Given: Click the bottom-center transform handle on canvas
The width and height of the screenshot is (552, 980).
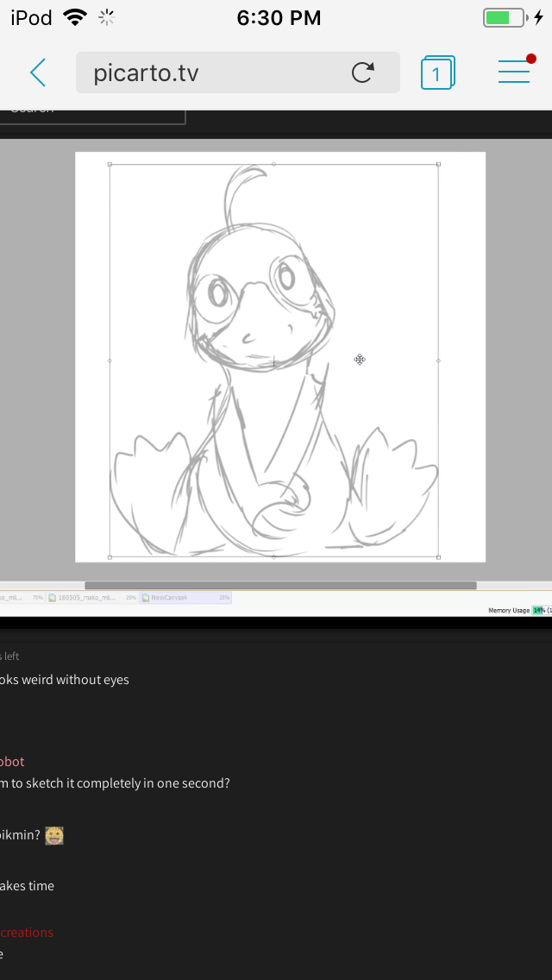Looking at the screenshot, I should pos(273,557).
